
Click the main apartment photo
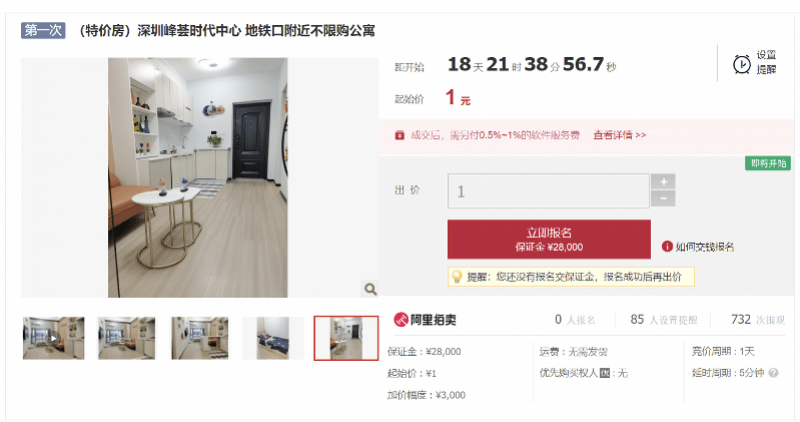pyautogui.click(x=198, y=178)
